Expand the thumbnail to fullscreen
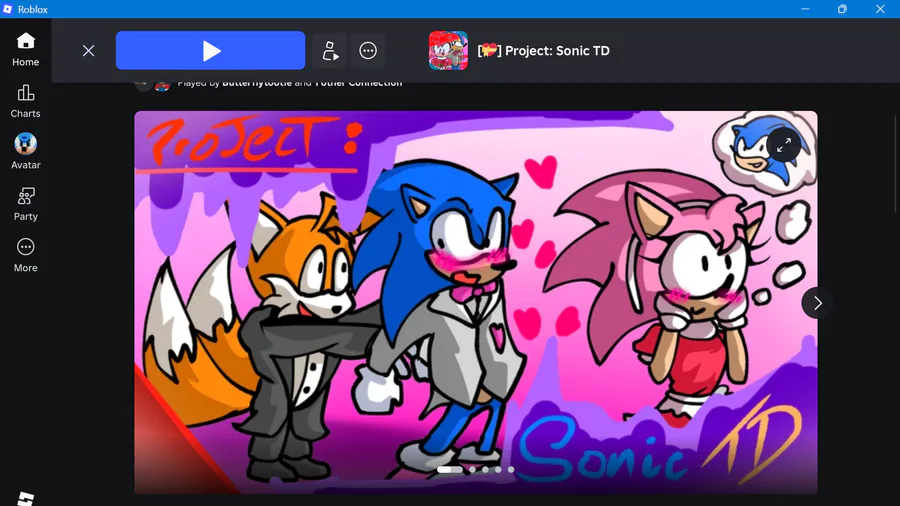900x506 pixels. point(784,145)
